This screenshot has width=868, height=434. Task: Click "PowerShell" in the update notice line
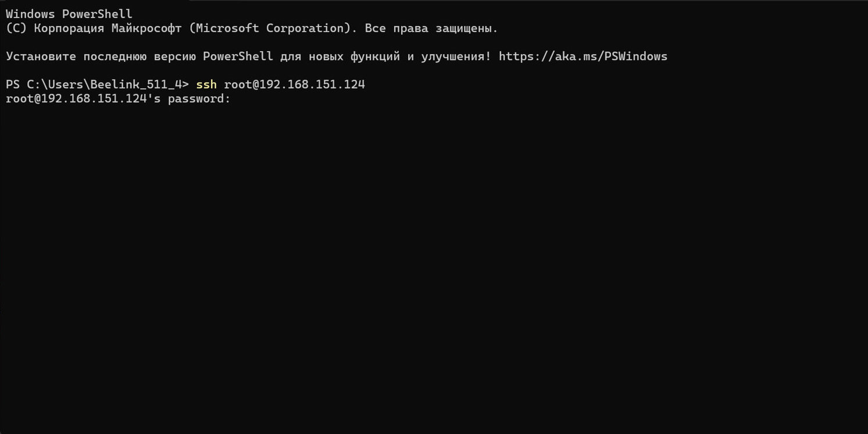238,56
